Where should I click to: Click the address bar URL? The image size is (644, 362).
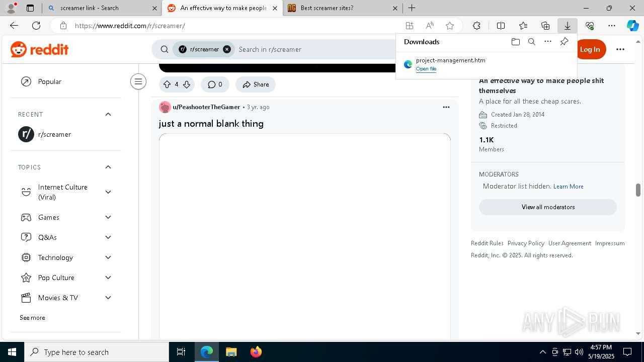[x=130, y=26]
